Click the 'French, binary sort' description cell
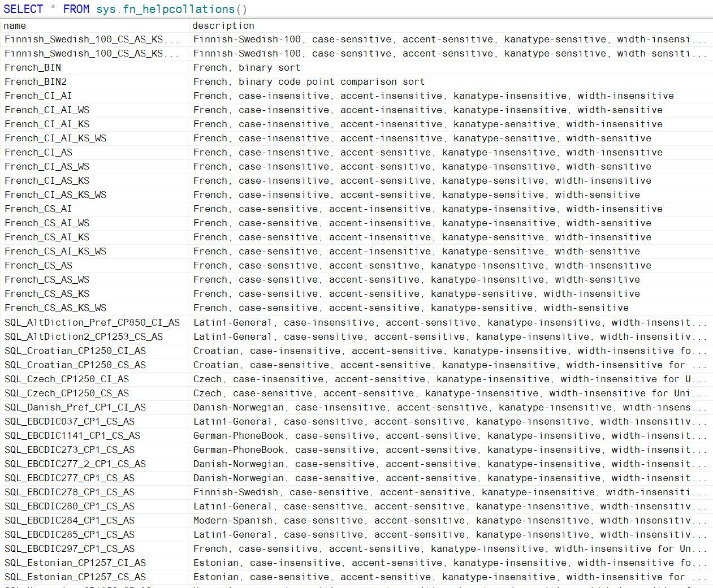Screen dimensions: 713x588 point(247,67)
